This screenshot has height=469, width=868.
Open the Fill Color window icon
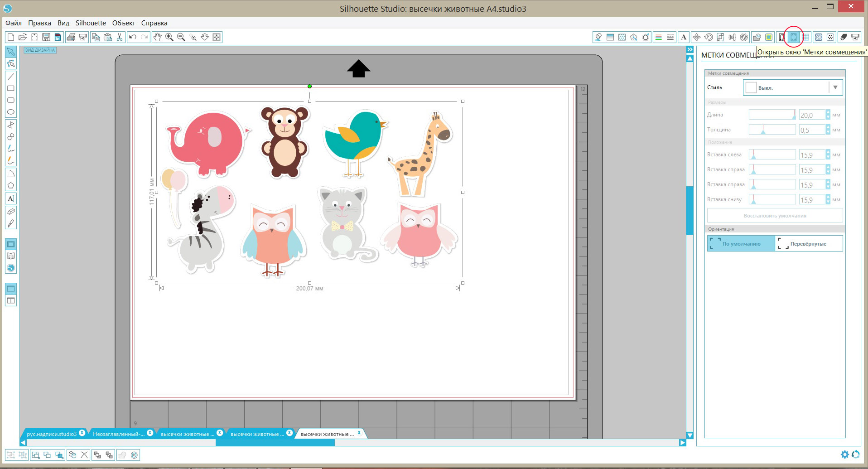click(598, 37)
